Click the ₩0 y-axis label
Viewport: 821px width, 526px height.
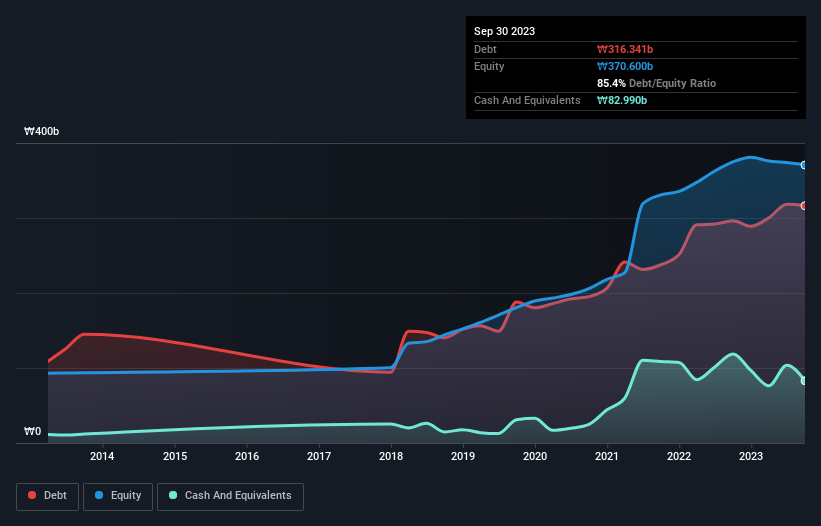tap(32, 431)
